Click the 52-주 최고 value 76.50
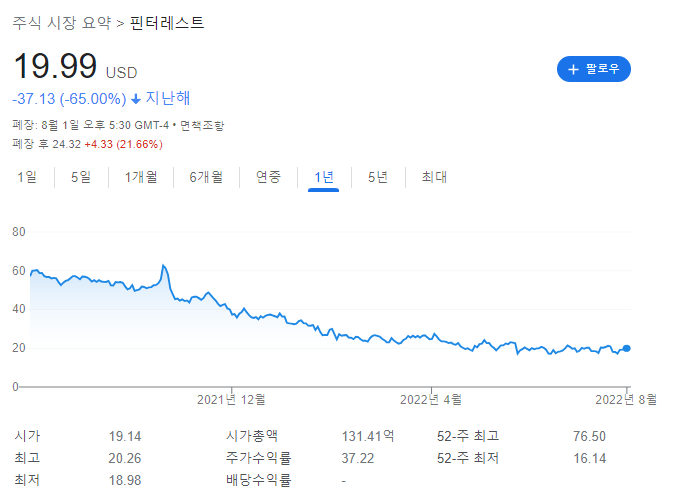This screenshot has height=501, width=680. 589,436
